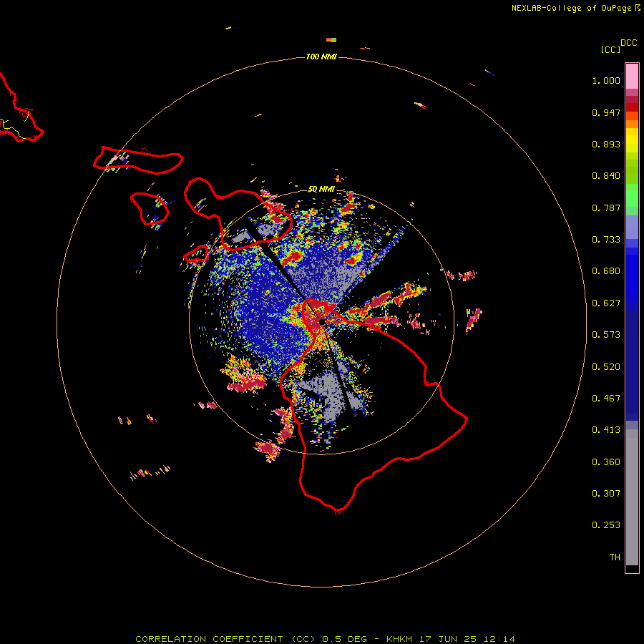Screen dimensions: 644x644
Task: Click the NEXLAB-College of DuPage credit text
Action: pos(572,8)
